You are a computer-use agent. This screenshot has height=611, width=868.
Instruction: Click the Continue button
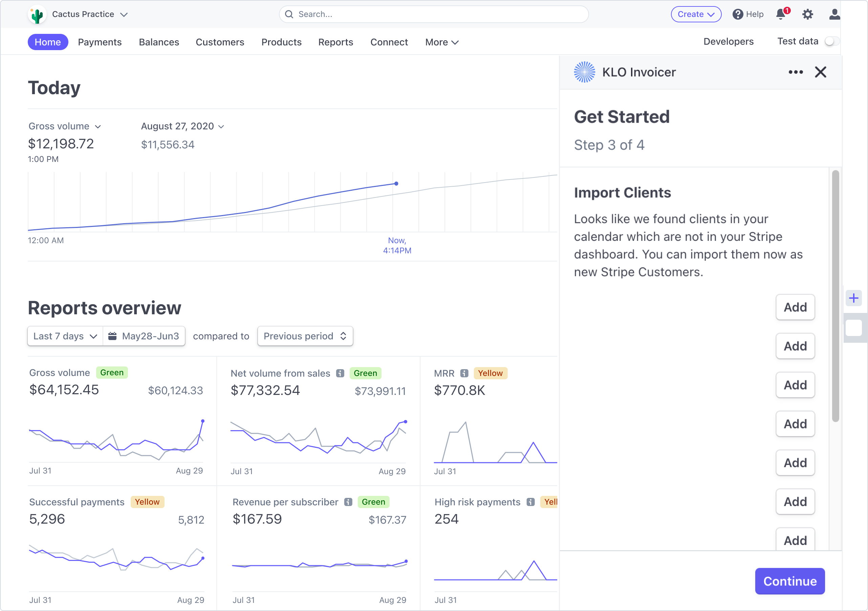789,581
